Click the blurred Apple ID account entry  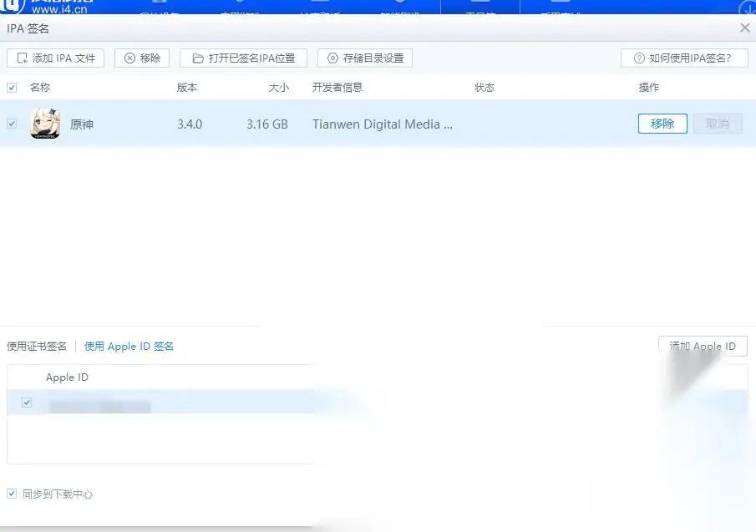click(x=100, y=407)
